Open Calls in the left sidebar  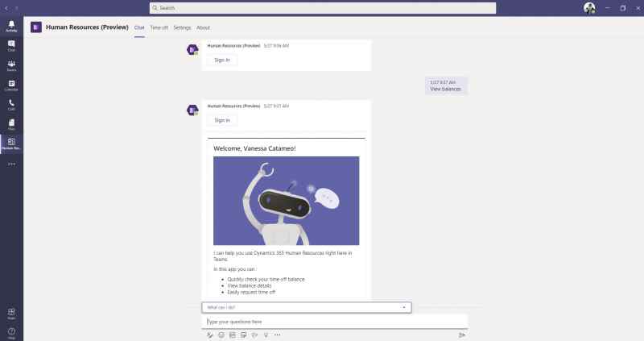tap(11, 105)
